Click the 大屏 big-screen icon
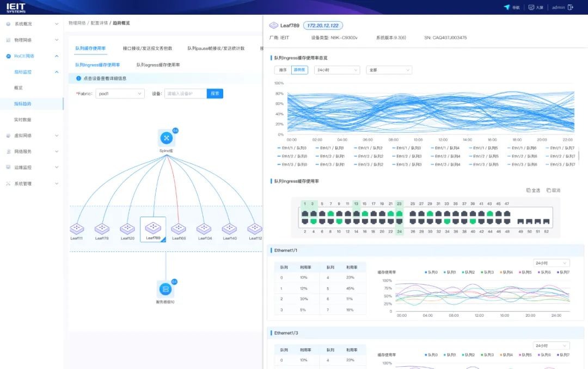 click(x=531, y=7)
